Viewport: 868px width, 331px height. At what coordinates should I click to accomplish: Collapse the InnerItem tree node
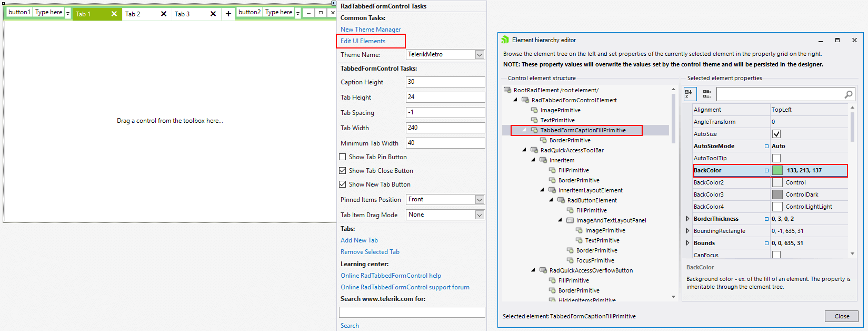pos(533,160)
